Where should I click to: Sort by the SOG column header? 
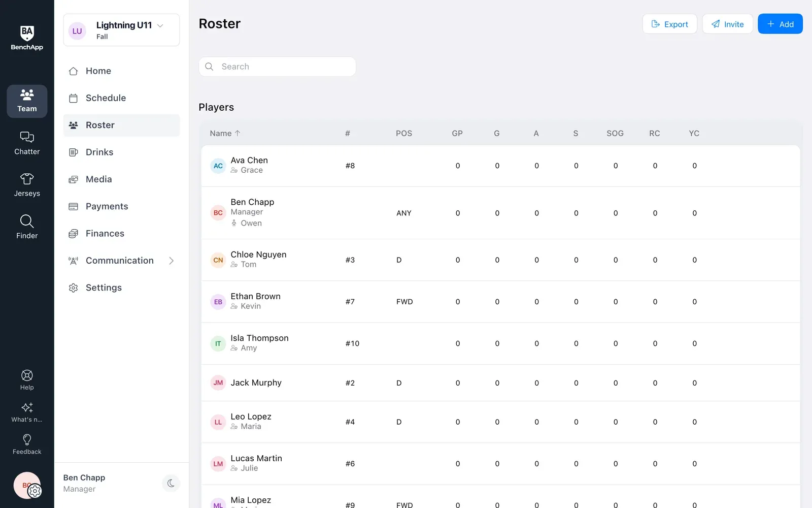tap(615, 133)
